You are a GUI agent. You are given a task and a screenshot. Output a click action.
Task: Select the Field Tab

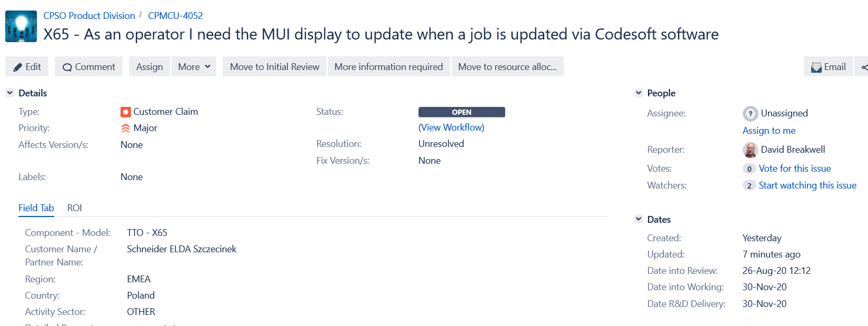pos(36,208)
